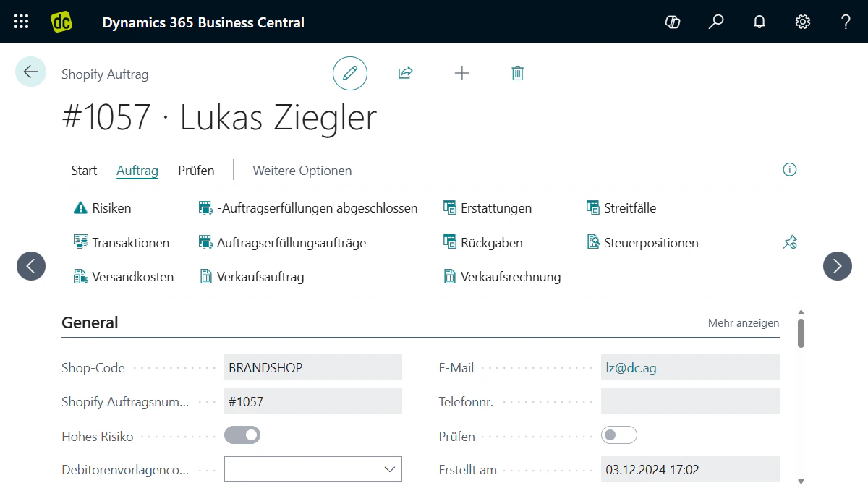Screen dimensions: 868x488
Task: Open Rückgaben action
Action: pyautogui.click(x=482, y=243)
